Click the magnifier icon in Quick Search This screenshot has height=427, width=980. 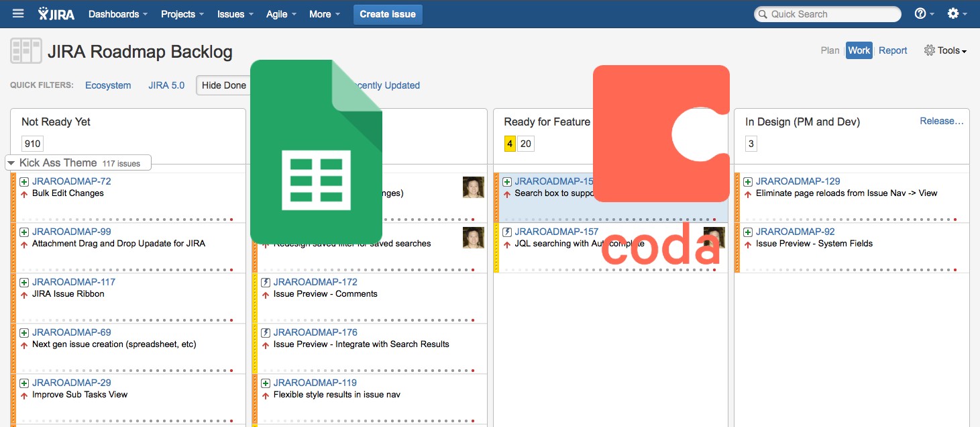pyautogui.click(x=762, y=14)
